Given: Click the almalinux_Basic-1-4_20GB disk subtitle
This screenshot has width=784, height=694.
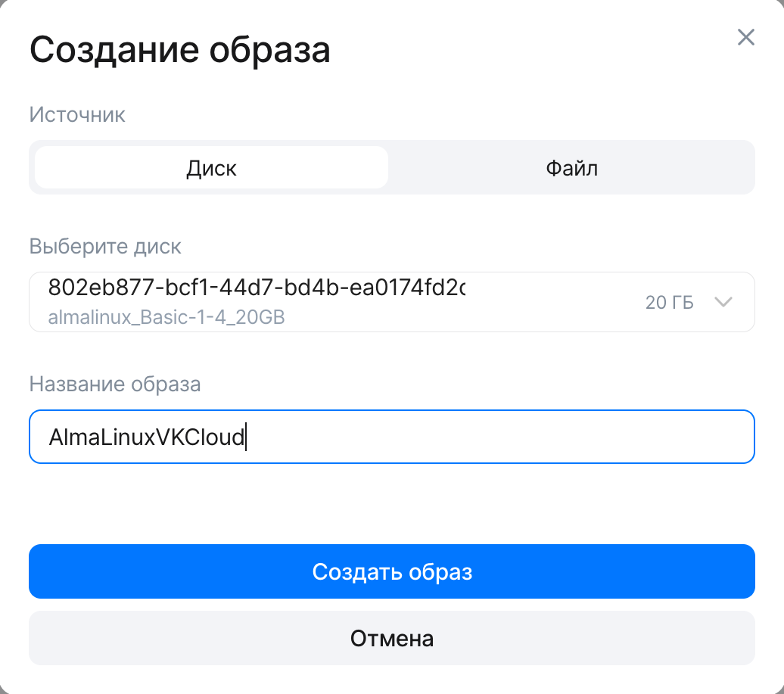Looking at the screenshot, I should [166, 318].
